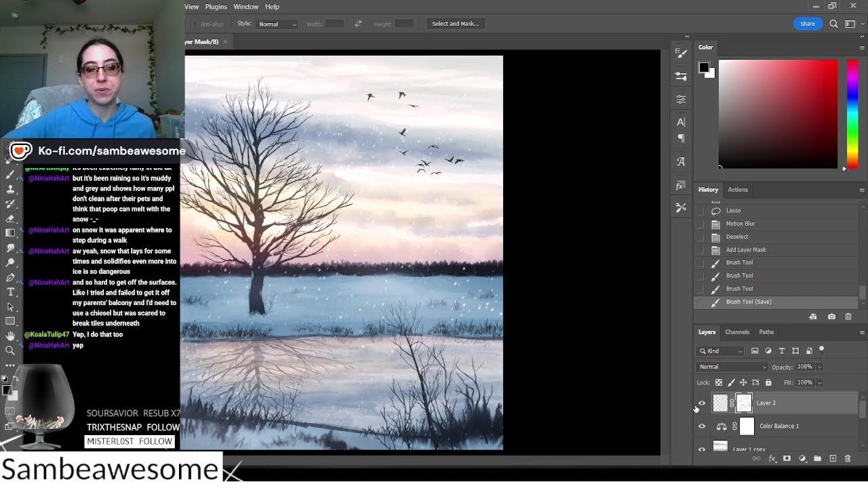Delete current state in History panel
This screenshot has width=868, height=488.
[848, 317]
